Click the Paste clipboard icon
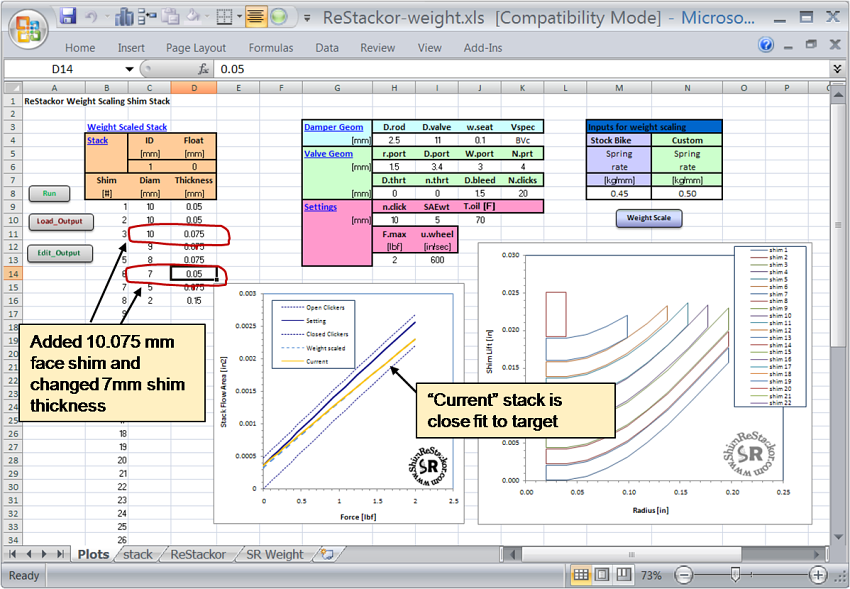This screenshot has height=589, width=850. (x=171, y=17)
